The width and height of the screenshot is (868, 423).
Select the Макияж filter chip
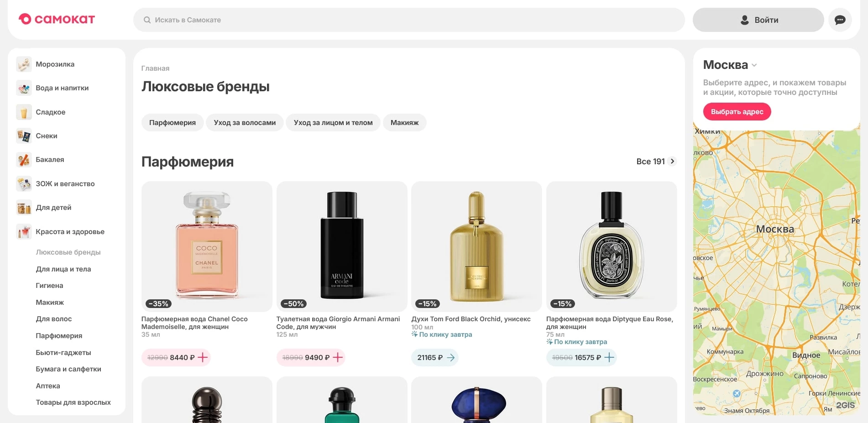pyautogui.click(x=404, y=123)
